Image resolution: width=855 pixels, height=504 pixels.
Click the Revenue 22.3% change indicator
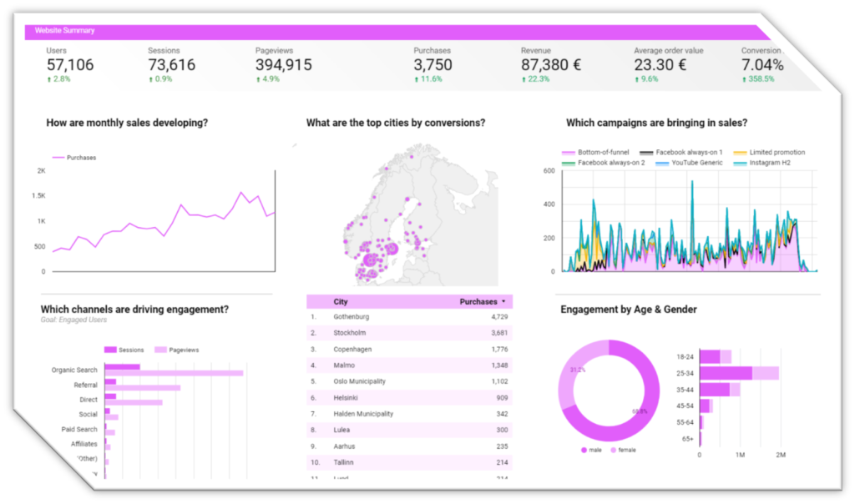click(535, 79)
